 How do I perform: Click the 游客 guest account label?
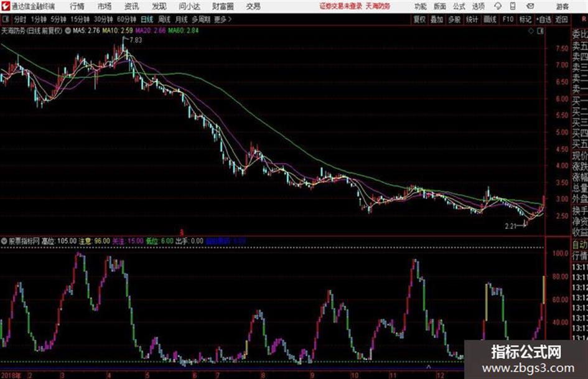click(x=562, y=6)
